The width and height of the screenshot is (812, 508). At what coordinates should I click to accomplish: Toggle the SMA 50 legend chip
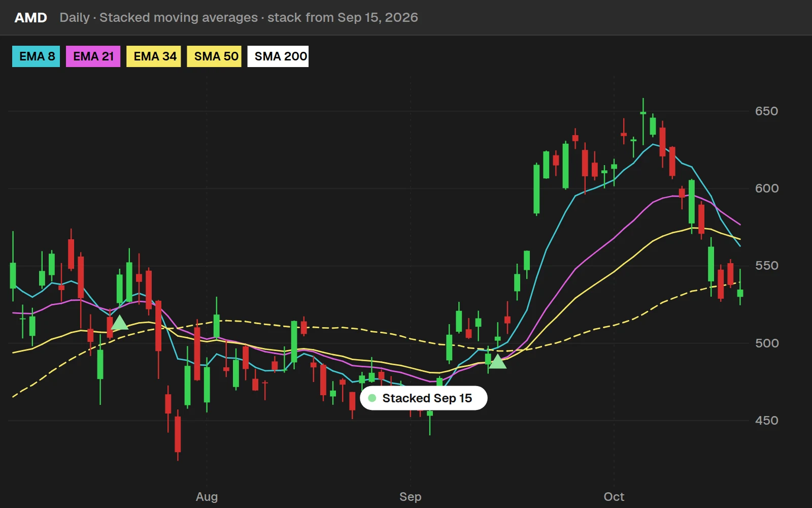pyautogui.click(x=214, y=56)
